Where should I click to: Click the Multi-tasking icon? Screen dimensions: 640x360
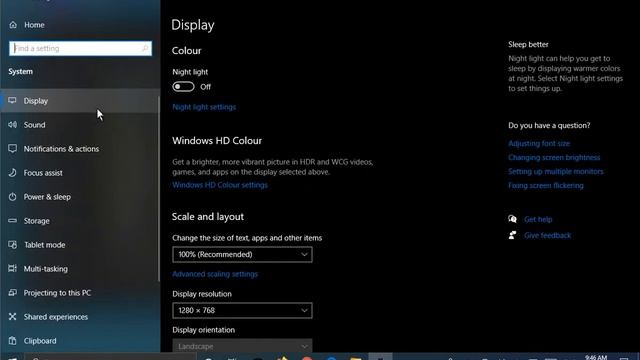coord(13,269)
